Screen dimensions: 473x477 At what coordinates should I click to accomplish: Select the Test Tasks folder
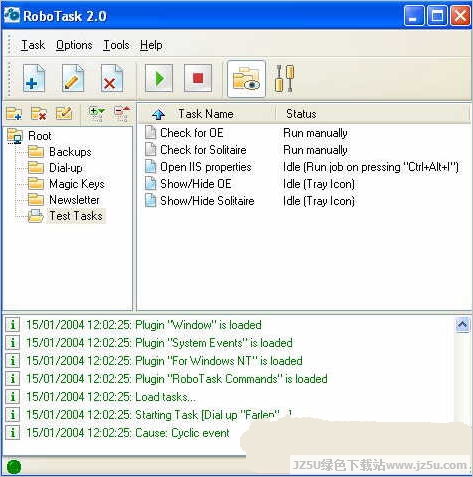[x=76, y=216]
